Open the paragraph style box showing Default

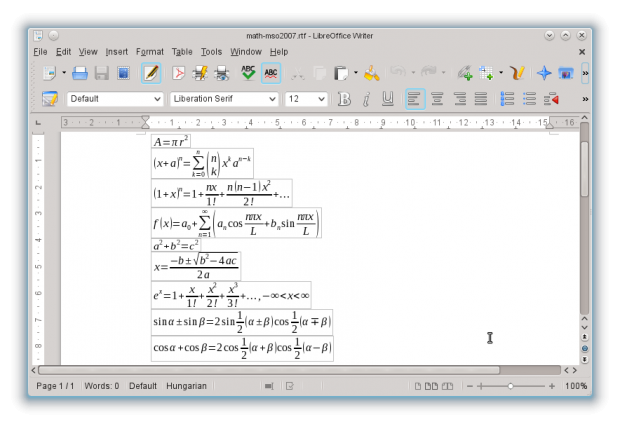(115, 98)
